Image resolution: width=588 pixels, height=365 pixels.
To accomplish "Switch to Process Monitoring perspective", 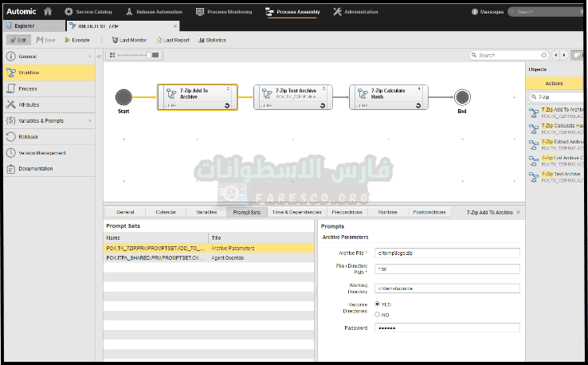I will point(223,12).
